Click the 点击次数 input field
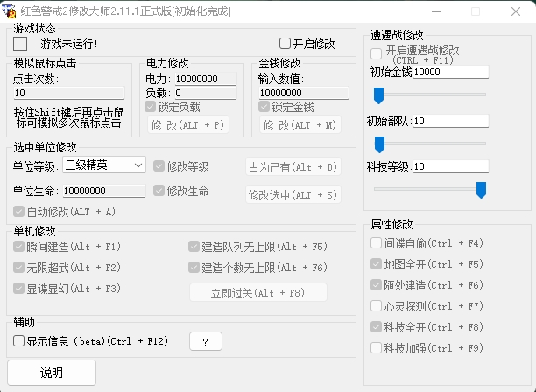This screenshot has width=536, height=392. [x=68, y=93]
